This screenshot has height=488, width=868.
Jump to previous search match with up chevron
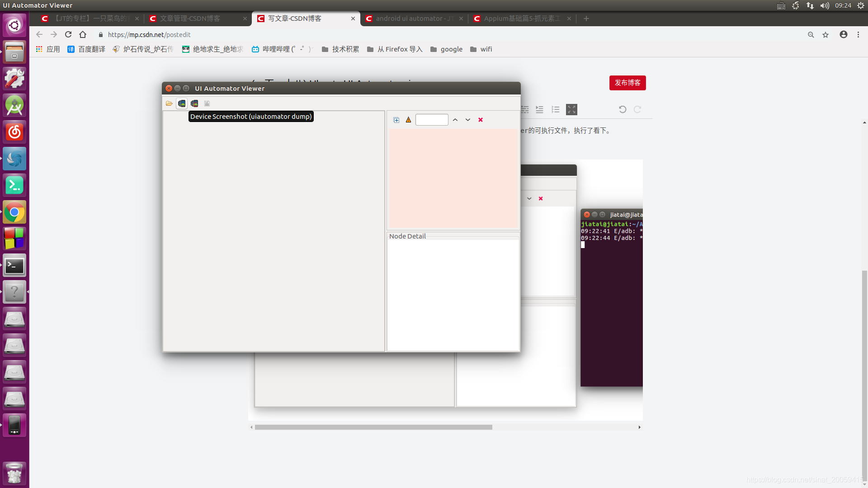[x=456, y=120]
